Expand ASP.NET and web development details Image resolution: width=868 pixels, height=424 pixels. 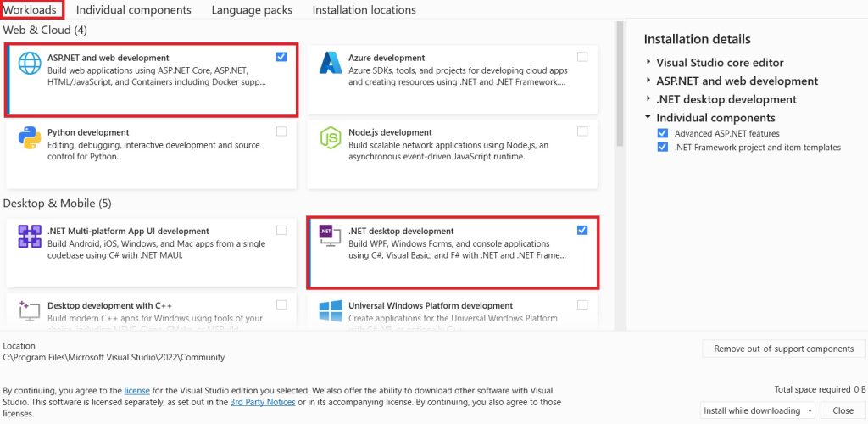(x=648, y=81)
